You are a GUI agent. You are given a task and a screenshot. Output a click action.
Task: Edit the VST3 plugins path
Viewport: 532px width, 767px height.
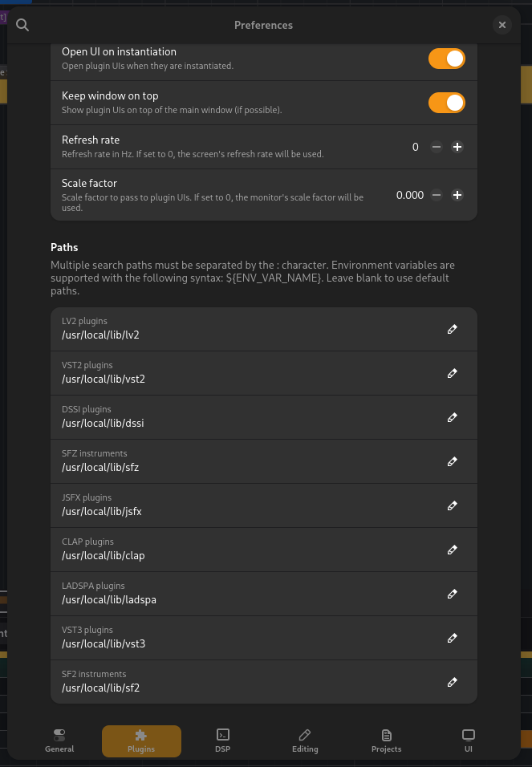(x=453, y=638)
